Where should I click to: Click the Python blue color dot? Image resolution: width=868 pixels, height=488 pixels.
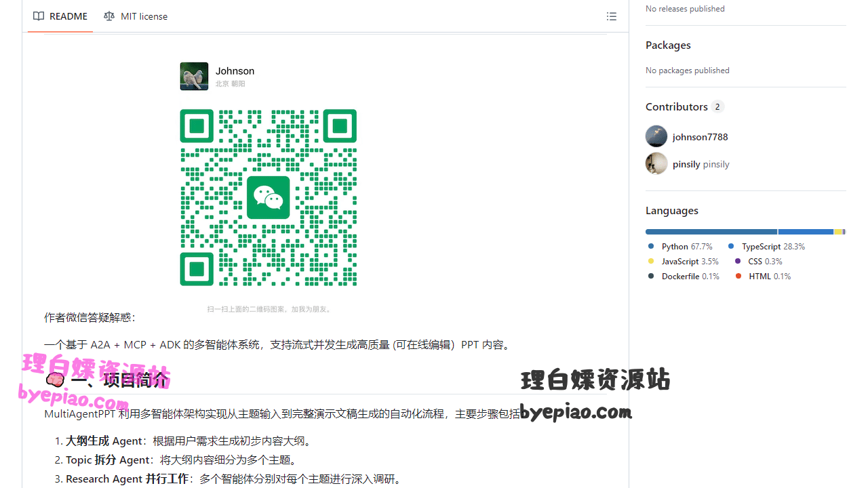pos(651,247)
